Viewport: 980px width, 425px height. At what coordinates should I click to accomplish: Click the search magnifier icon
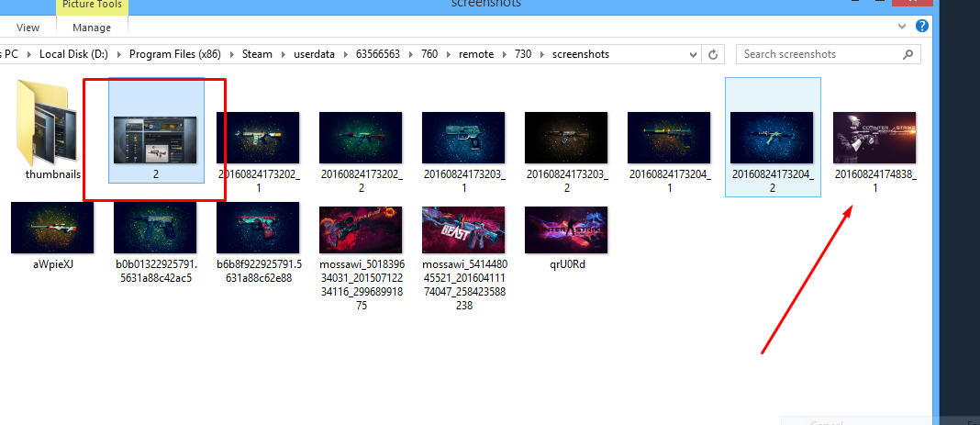(x=908, y=54)
